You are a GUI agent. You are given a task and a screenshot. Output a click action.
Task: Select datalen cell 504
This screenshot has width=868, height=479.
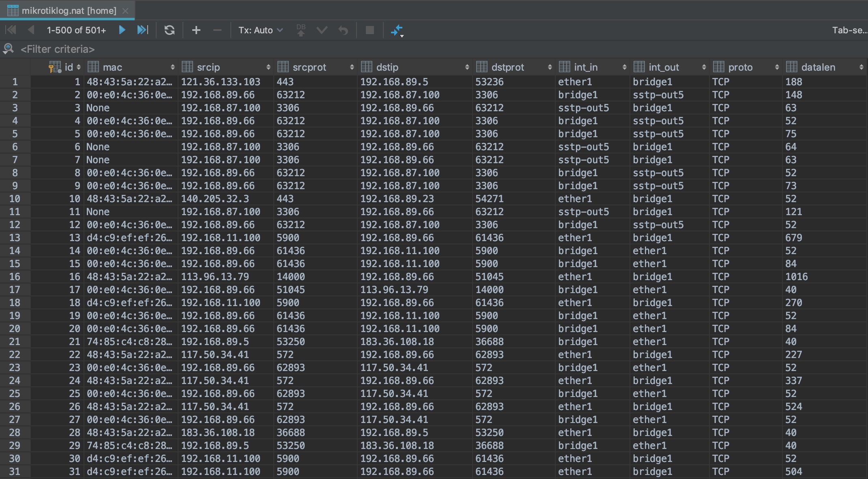click(825, 471)
